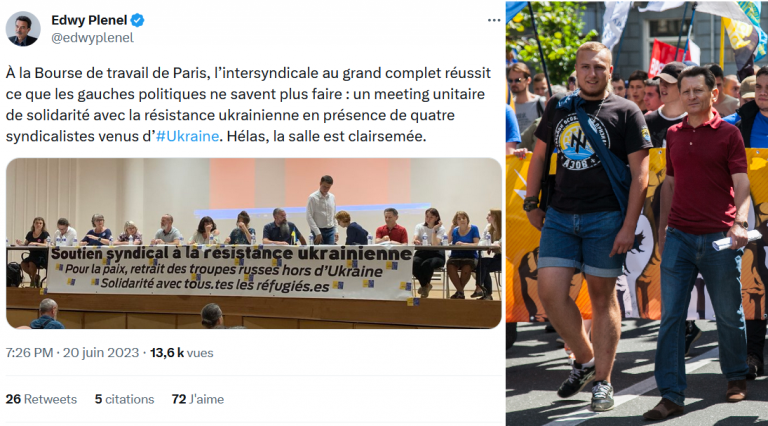This screenshot has height=426, width=768.
Task: View the 13,6 k vues count
Action: click(182, 353)
